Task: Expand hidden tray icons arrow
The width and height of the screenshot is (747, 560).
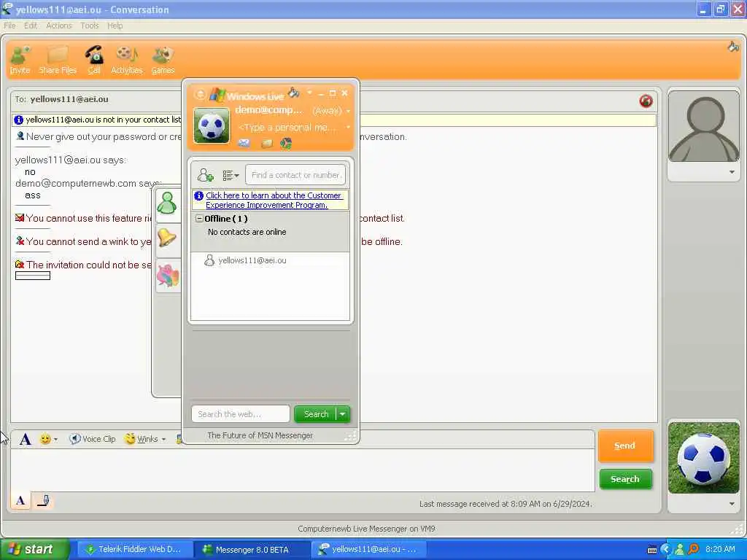Action: 666,549
